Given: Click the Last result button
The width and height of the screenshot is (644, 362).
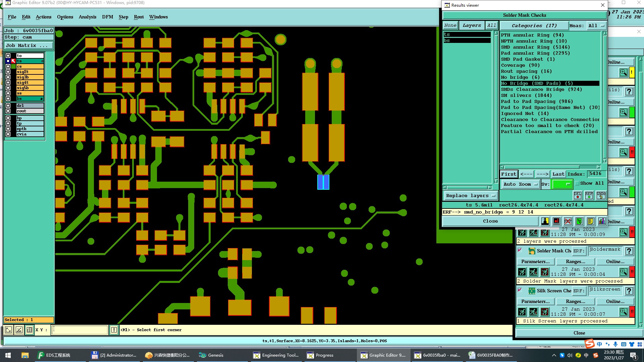Looking at the screenshot, I should pyautogui.click(x=558, y=174).
